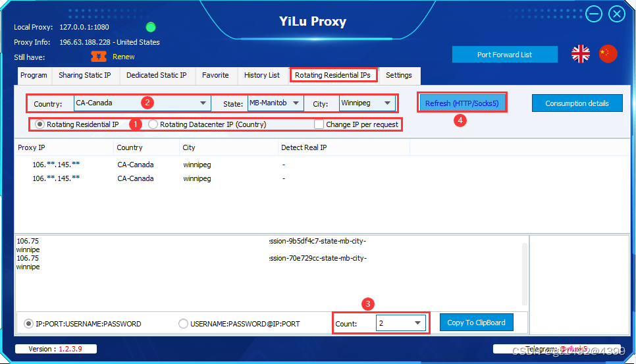
Task: Click Proxy Info 196.63.188.228 - United States
Action: (x=109, y=42)
